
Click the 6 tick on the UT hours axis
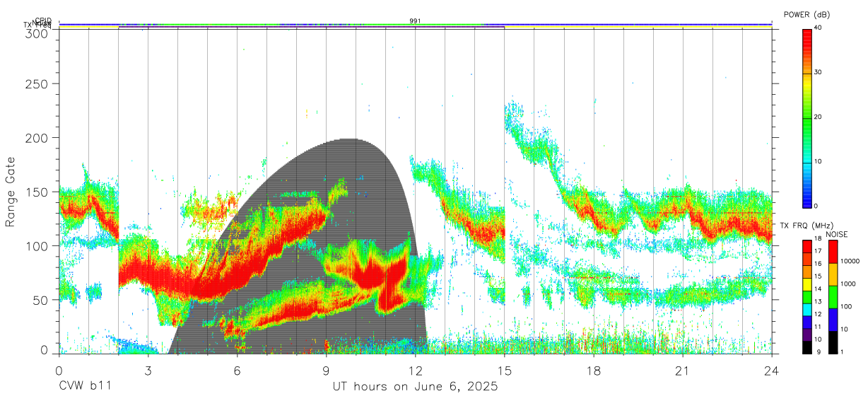[237, 371]
